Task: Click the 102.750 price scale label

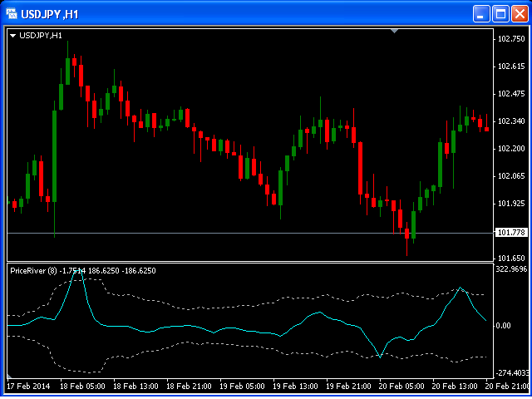Action: click(x=511, y=39)
